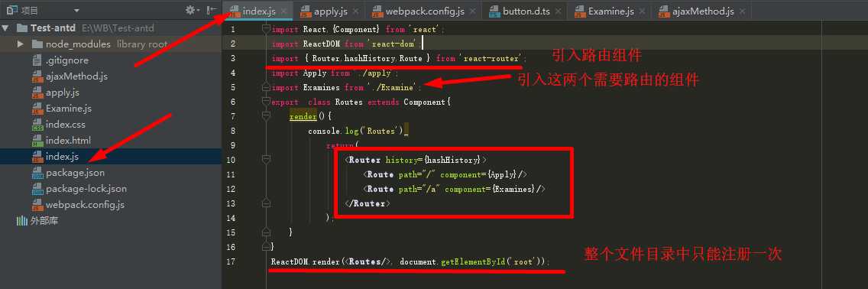
Task: Click the 'library root' label after node_modules
Action: [x=142, y=44]
